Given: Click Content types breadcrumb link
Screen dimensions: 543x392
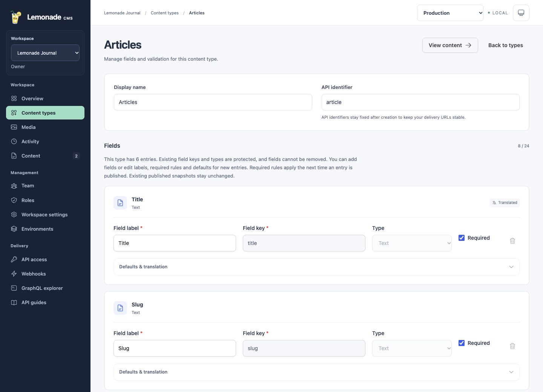Looking at the screenshot, I should coord(165,13).
